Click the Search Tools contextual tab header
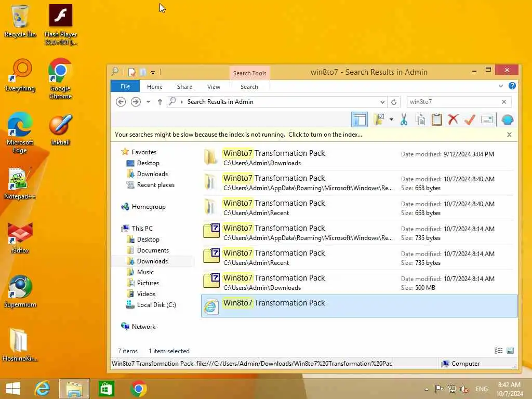This screenshot has height=399, width=532. (250, 73)
